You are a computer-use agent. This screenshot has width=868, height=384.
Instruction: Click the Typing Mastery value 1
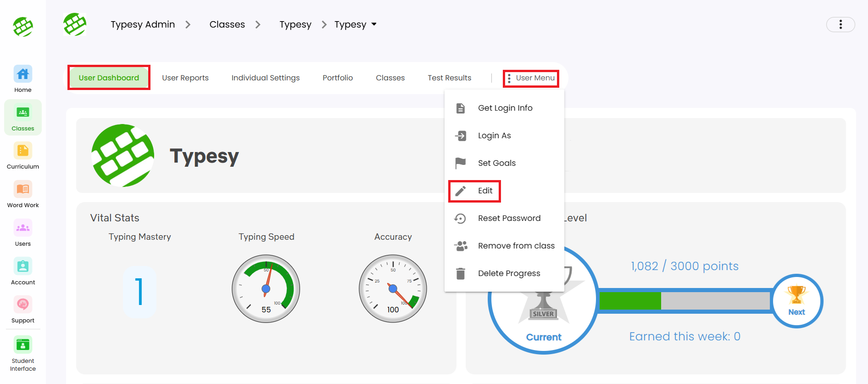coord(139,292)
